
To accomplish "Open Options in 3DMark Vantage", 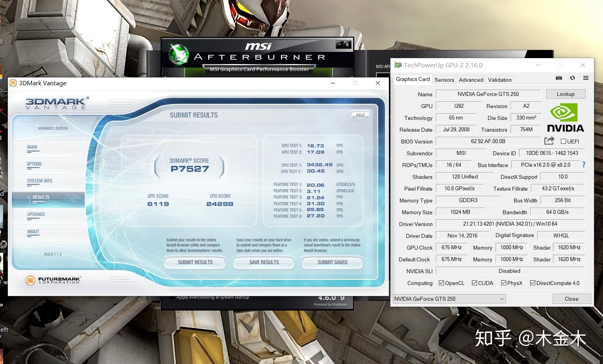I will point(34,164).
